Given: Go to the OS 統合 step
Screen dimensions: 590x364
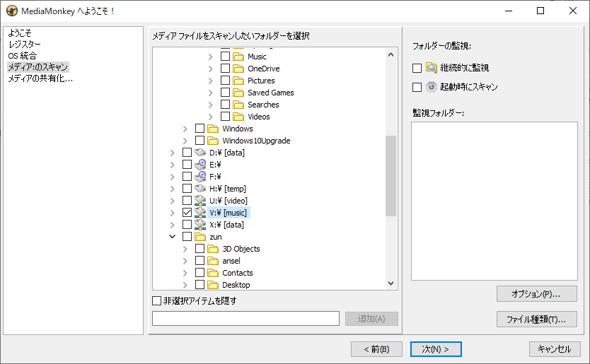Looking at the screenshot, I should click(23, 56).
